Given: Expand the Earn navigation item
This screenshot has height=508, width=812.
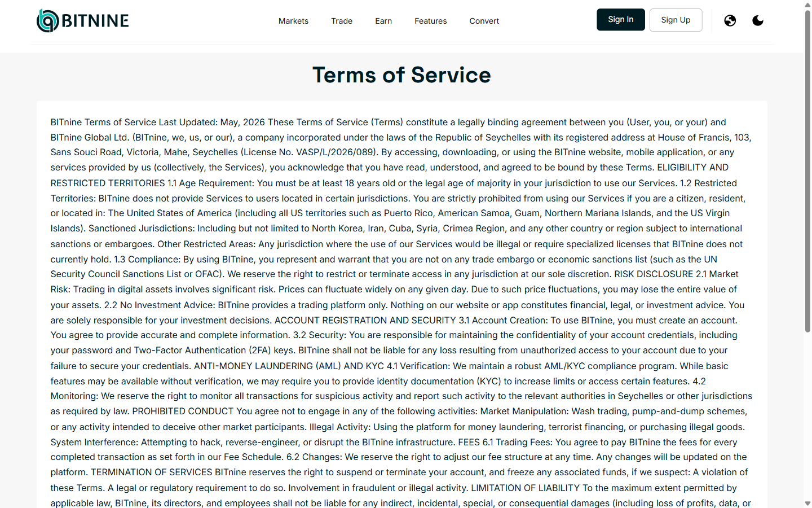Looking at the screenshot, I should pyautogui.click(x=383, y=21).
